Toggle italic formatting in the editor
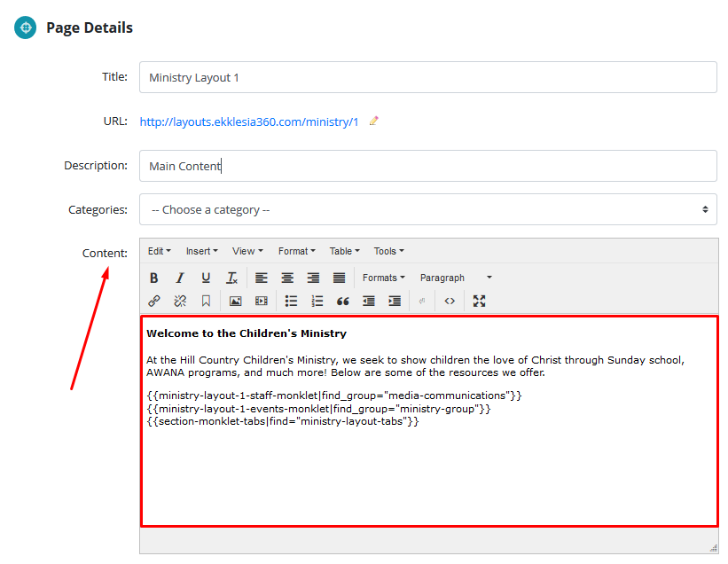 (180, 278)
